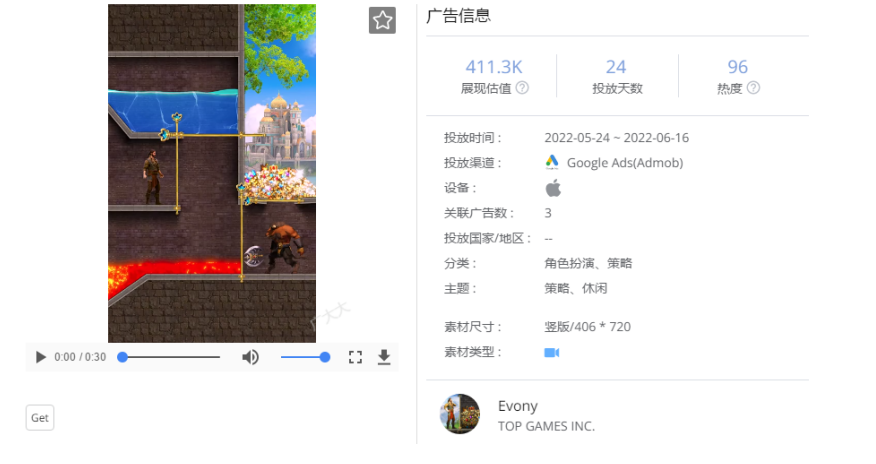Download the video creative

pyautogui.click(x=384, y=357)
